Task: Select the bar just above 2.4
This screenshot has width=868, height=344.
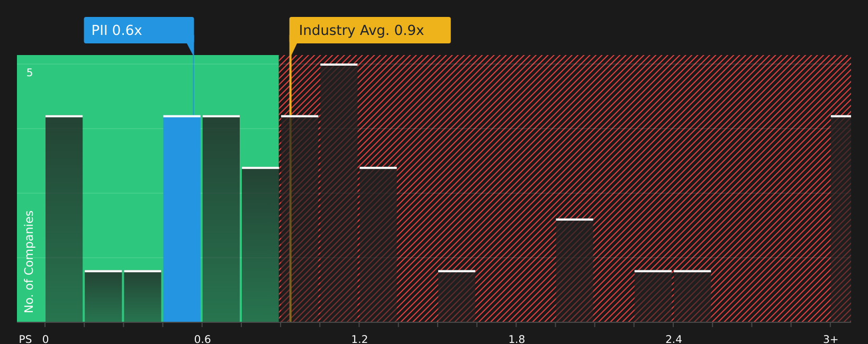Action: [692, 296]
